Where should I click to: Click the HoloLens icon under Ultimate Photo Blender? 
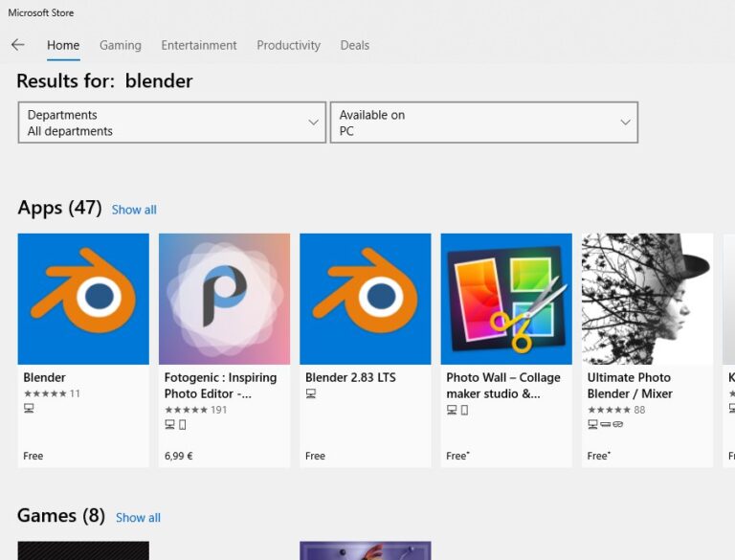(x=618, y=424)
